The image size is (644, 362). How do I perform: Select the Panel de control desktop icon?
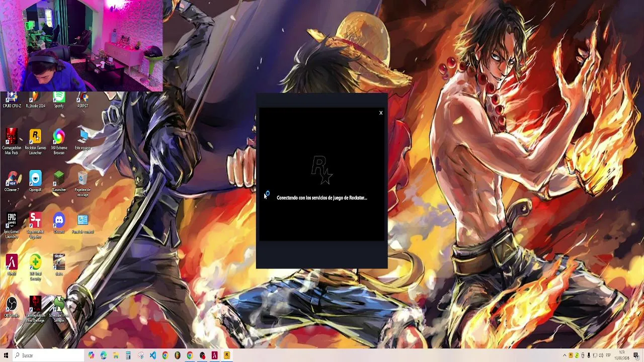coord(83,223)
